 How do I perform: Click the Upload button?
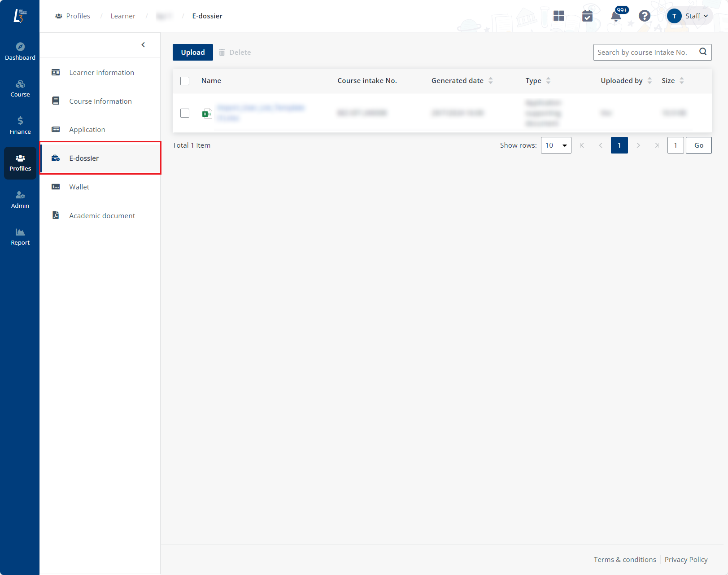tap(193, 53)
